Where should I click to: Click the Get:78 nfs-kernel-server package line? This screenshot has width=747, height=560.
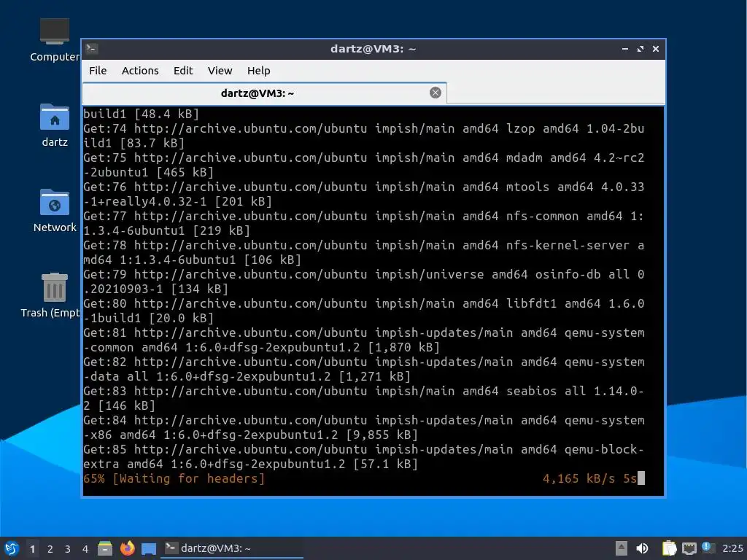pos(364,252)
